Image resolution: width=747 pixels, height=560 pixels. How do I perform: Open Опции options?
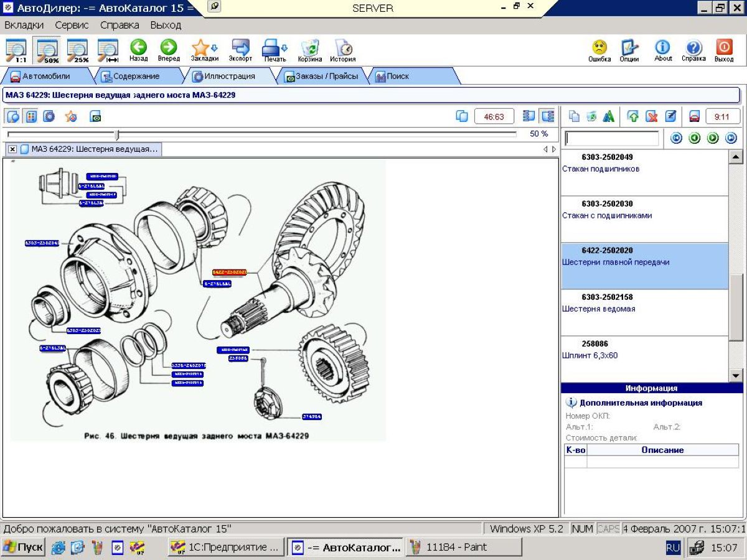tap(629, 51)
